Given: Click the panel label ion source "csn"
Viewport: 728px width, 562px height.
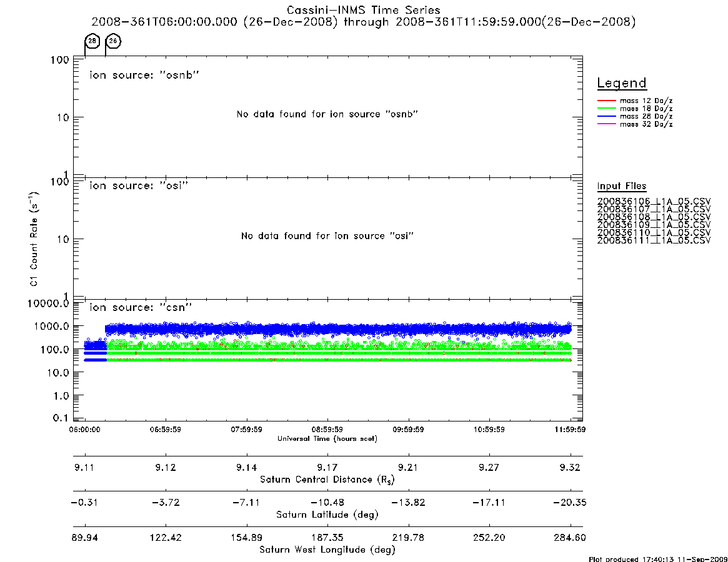Looking at the screenshot, I should coord(141,307).
